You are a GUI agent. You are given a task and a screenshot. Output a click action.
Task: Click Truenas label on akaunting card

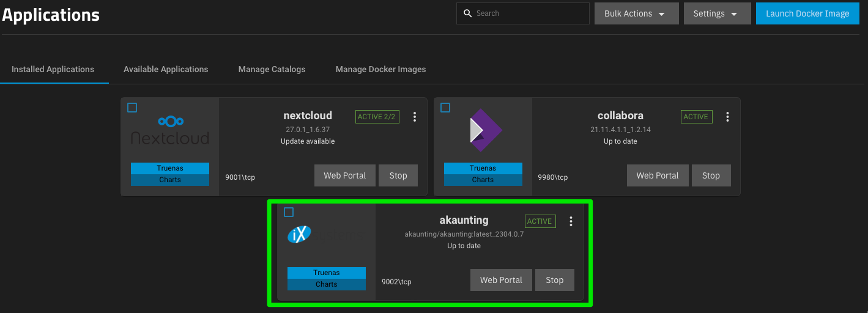coord(327,273)
